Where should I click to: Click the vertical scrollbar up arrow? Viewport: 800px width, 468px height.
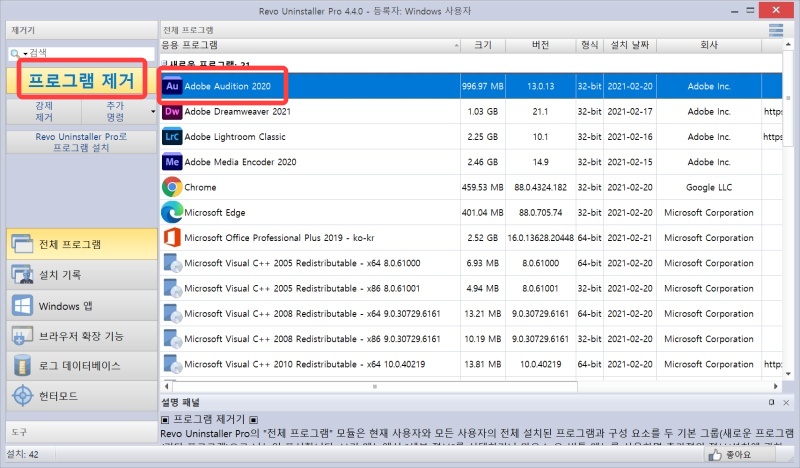point(788,45)
